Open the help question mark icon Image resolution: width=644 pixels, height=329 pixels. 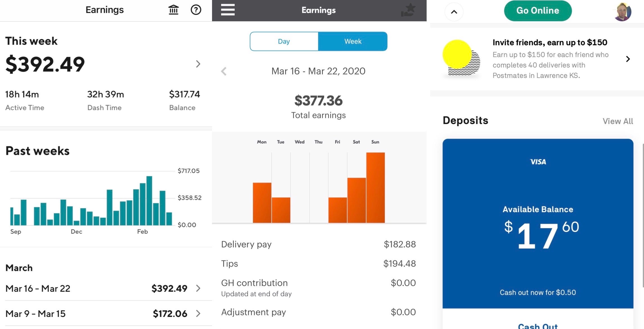[x=196, y=10]
